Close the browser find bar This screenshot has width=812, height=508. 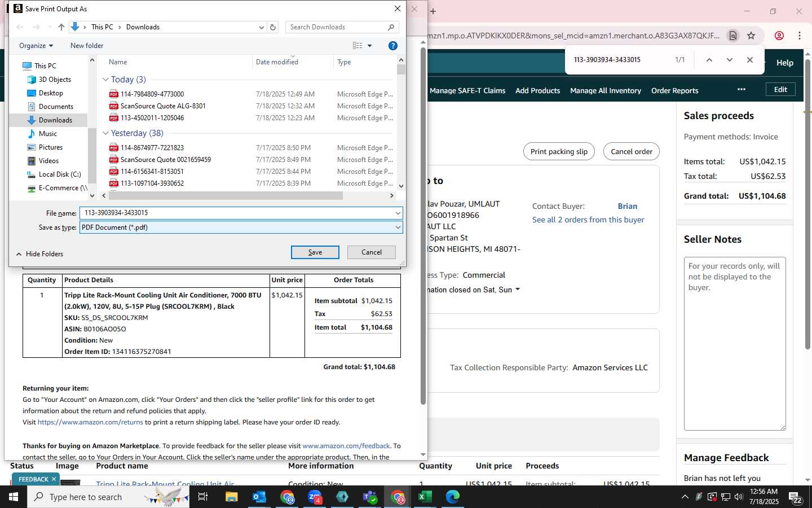(x=750, y=60)
